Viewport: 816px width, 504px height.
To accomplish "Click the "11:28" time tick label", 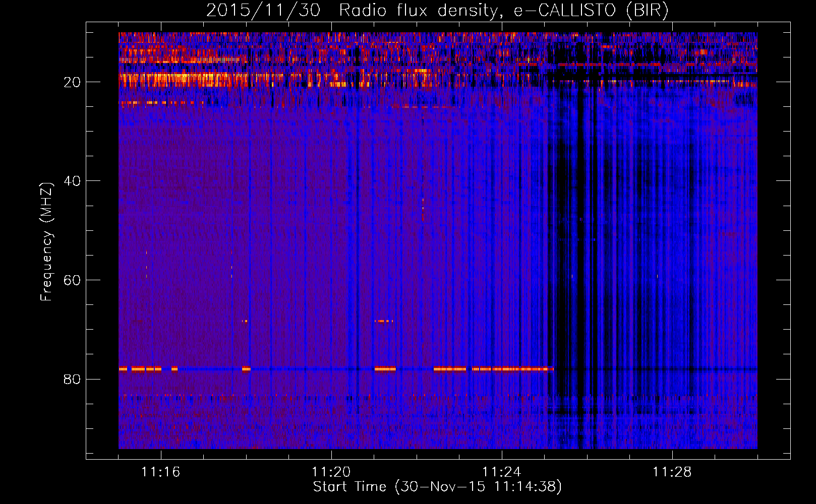I will click(672, 472).
